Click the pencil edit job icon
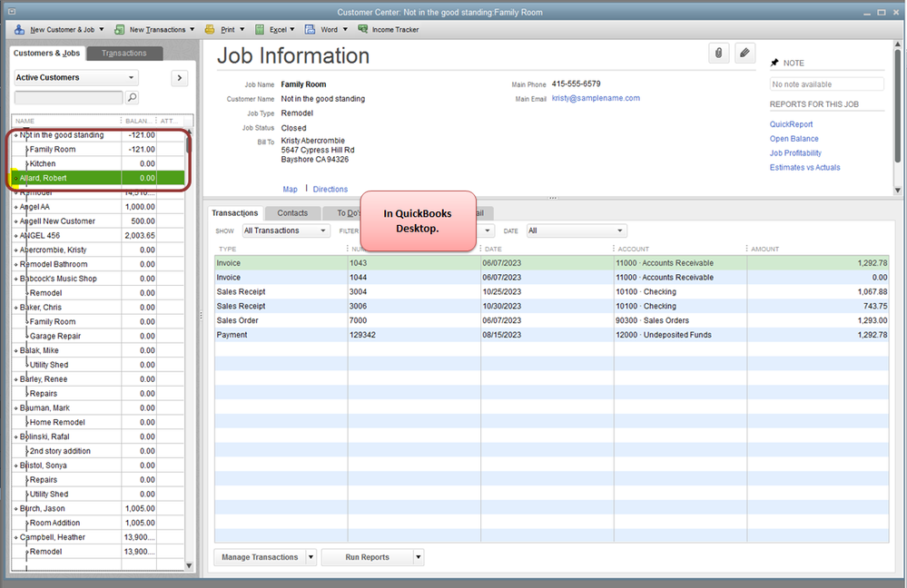The height and width of the screenshot is (588, 907). tap(745, 54)
